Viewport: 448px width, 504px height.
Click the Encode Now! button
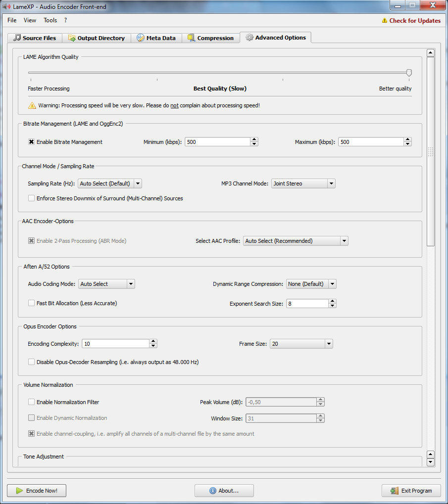point(37,491)
